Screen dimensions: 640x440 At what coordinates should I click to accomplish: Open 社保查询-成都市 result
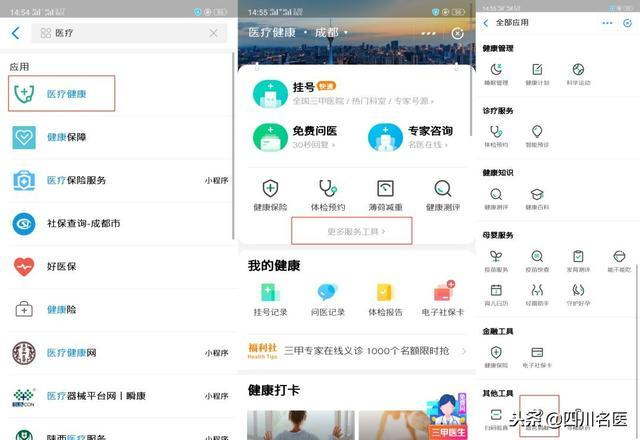[118, 223]
